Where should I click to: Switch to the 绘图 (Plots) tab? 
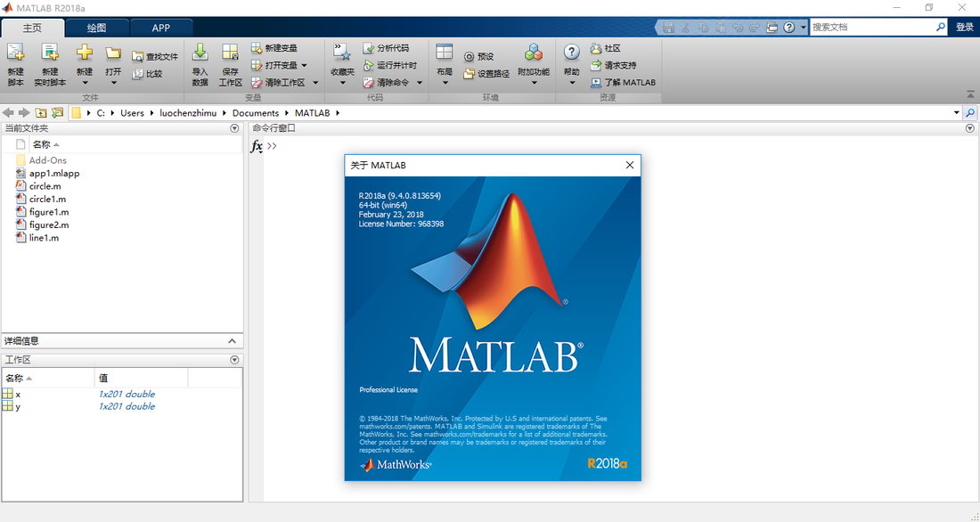pos(97,29)
